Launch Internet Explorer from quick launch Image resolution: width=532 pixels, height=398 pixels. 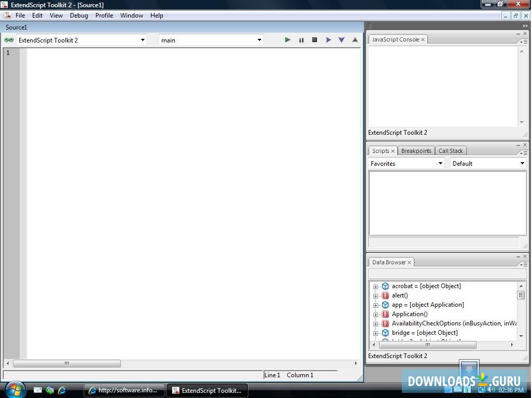click(x=62, y=390)
